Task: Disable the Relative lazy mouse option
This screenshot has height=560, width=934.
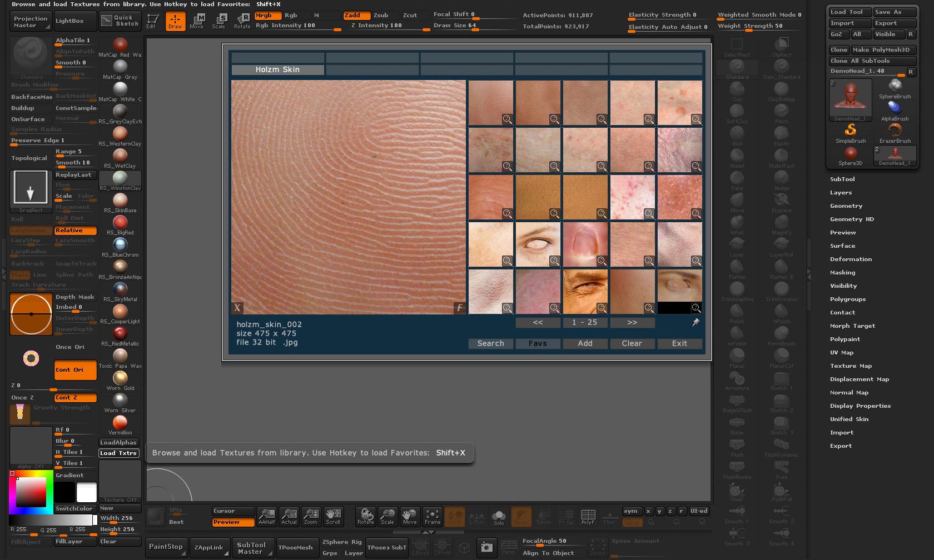Action: [x=75, y=231]
